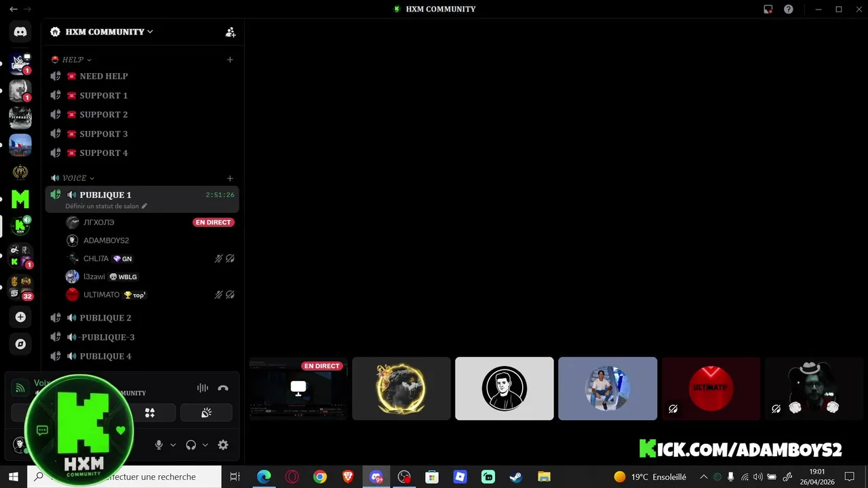Screen dimensions: 868x488
Task: Open noise suppression waveform icon
Action: tap(203, 388)
